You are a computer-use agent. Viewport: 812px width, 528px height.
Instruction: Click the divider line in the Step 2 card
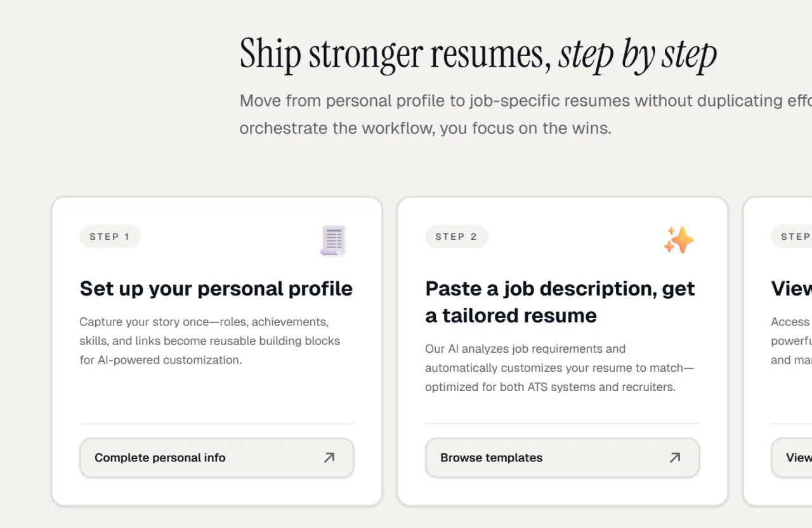562,423
